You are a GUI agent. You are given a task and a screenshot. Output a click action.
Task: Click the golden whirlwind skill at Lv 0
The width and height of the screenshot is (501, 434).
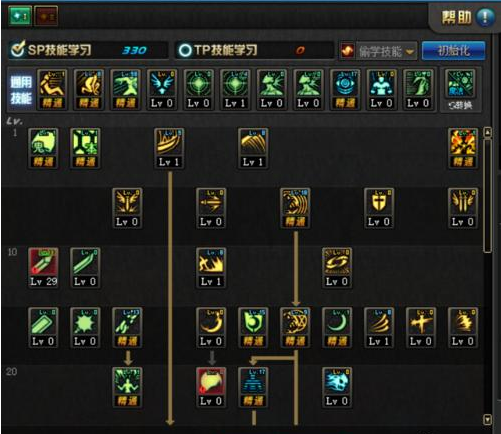(x=337, y=268)
